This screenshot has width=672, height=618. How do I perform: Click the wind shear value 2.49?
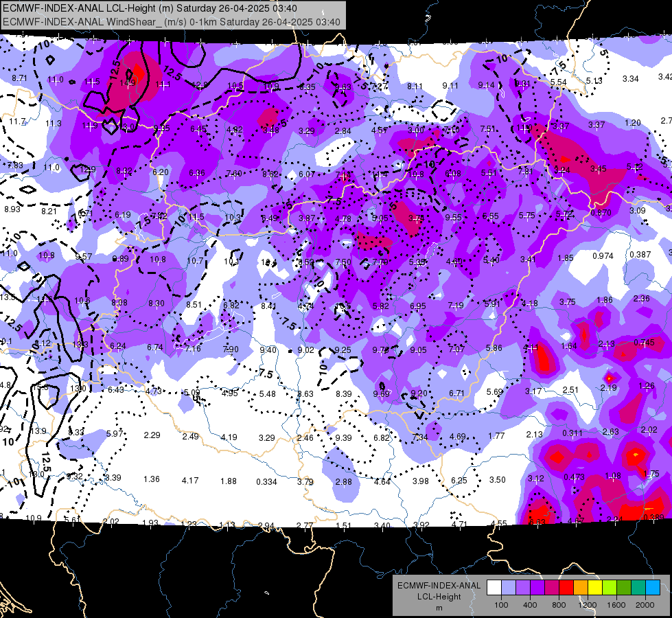(x=190, y=437)
